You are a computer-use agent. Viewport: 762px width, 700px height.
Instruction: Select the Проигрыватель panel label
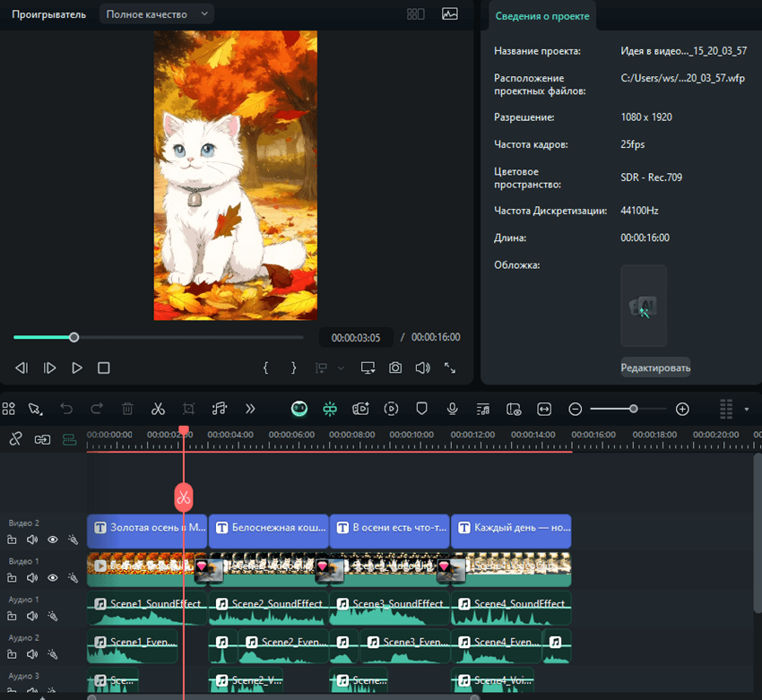pos(48,14)
